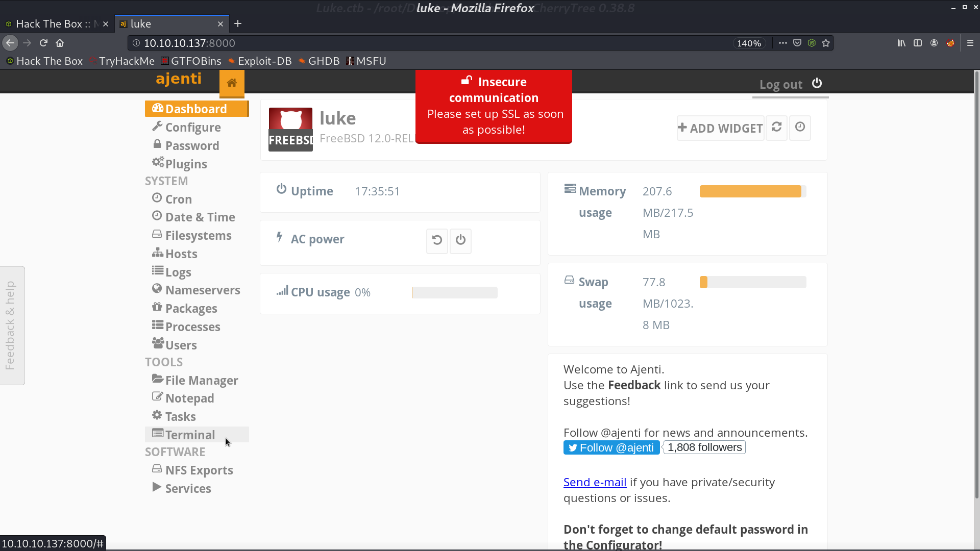
Task: Click the 140% zoom level indicator
Action: point(749,43)
